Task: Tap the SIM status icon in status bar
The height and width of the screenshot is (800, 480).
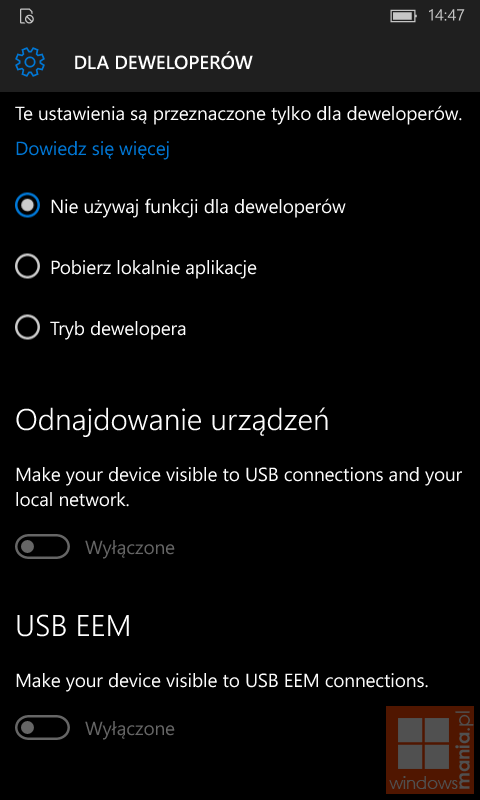Action: pyautogui.click(x=27, y=16)
